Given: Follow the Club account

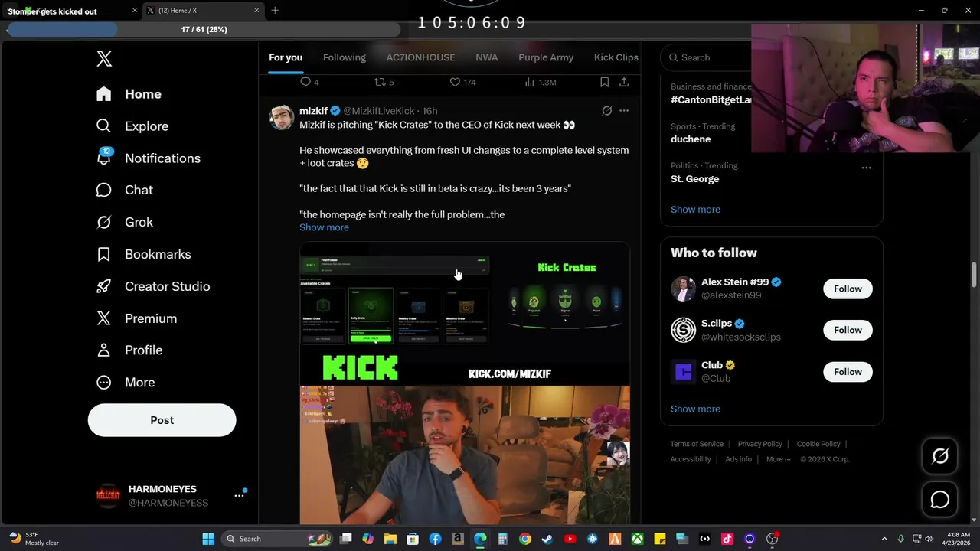Looking at the screenshot, I should pyautogui.click(x=848, y=372).
